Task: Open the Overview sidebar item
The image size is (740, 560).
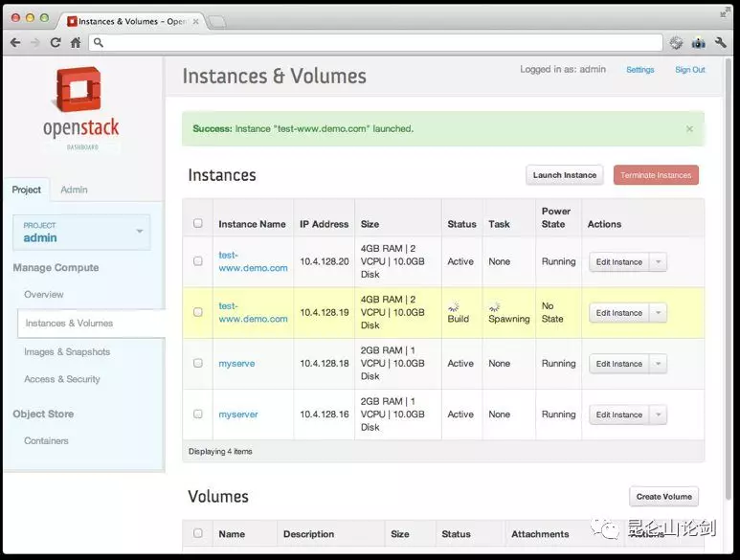Action: tap(44, 295)
